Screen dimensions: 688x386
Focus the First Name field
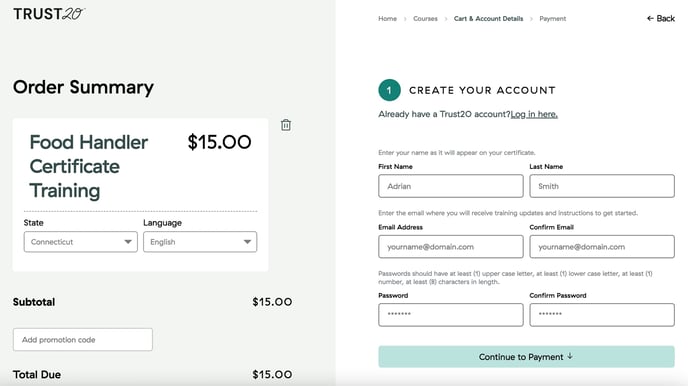[x=451, y=186]
